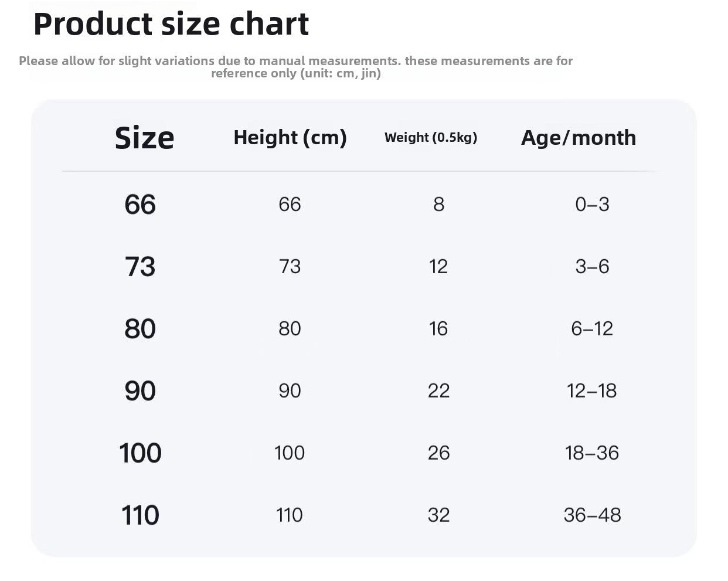
Task: Select the Age/month column header
Action: pyautogui.click(x=578, y=137)
